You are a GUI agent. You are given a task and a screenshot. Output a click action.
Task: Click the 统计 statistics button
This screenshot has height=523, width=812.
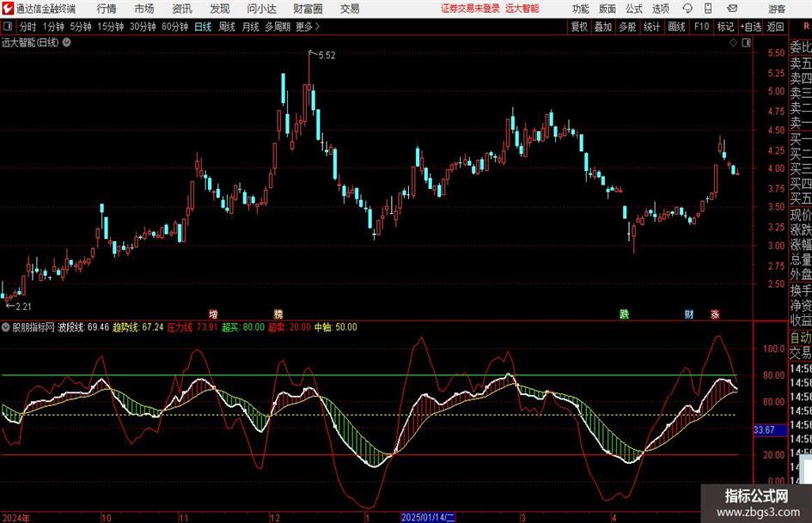click(x=652, y=27)
